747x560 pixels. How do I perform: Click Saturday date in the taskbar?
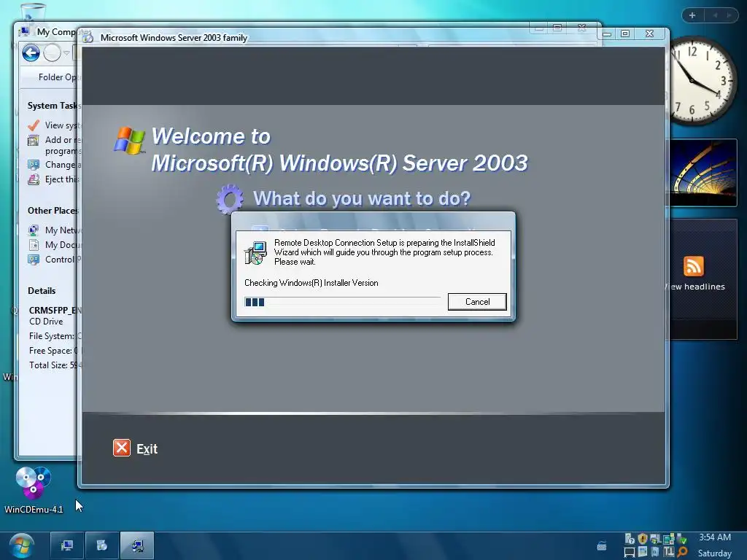coord(715,553)
